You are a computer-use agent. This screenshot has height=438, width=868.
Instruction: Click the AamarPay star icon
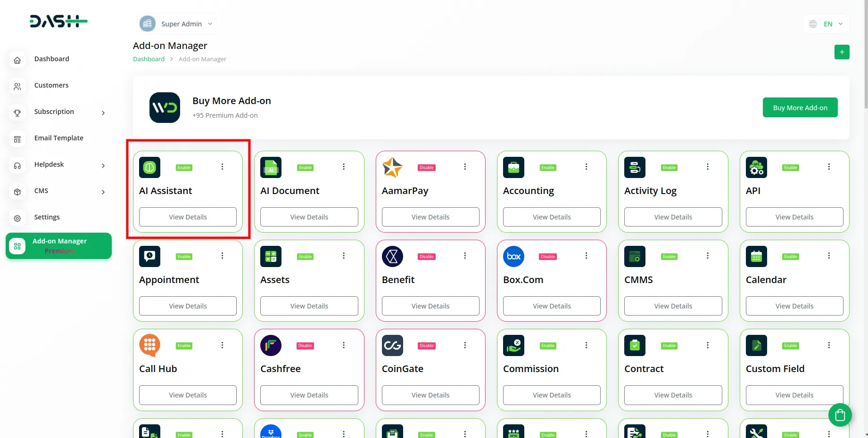392,167
